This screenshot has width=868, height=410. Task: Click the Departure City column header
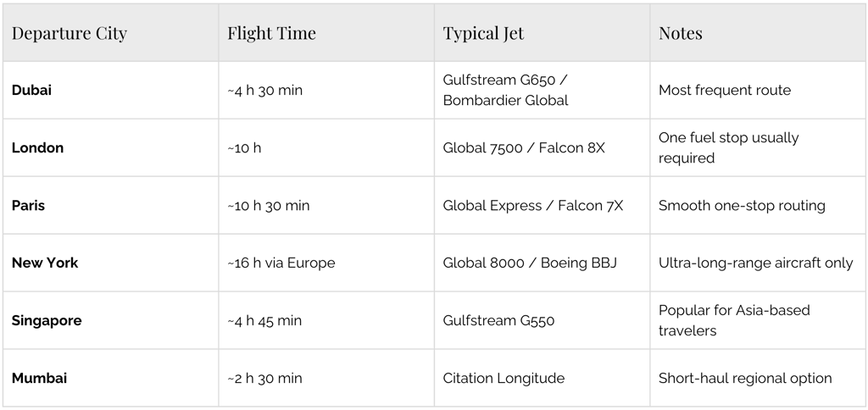point(70,34)
